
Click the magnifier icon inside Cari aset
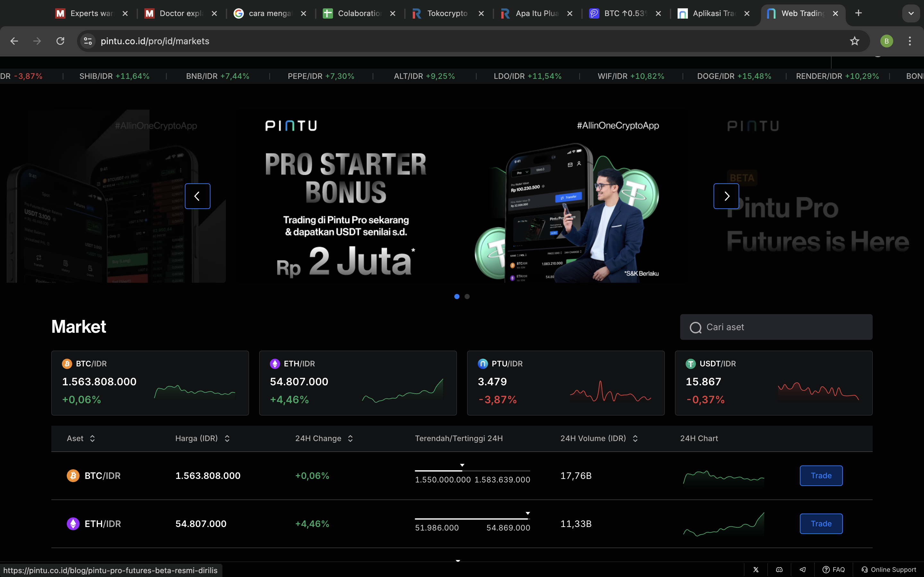tap(696, 327)
